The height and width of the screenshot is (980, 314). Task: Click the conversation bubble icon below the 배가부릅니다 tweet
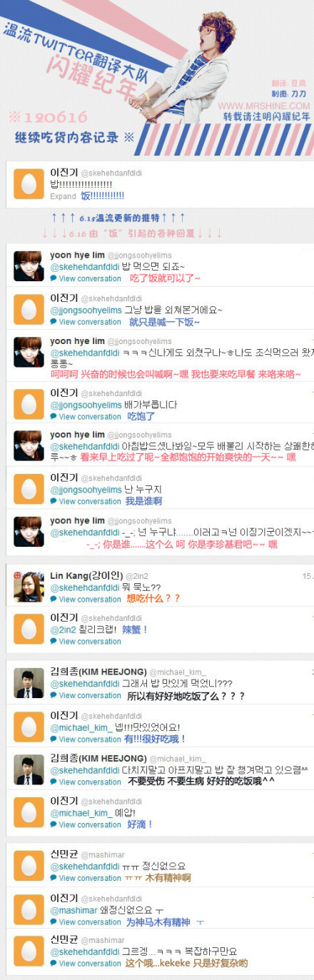tap(54, 417)
